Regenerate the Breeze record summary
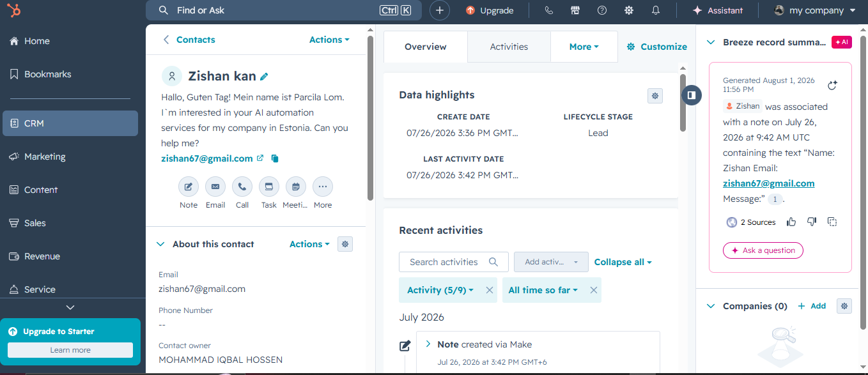 [832, 86]
